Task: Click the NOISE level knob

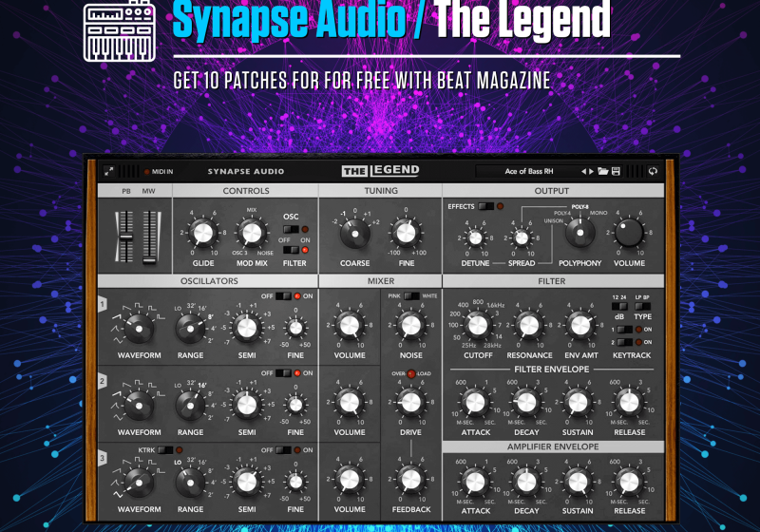Action: point(411,326)
